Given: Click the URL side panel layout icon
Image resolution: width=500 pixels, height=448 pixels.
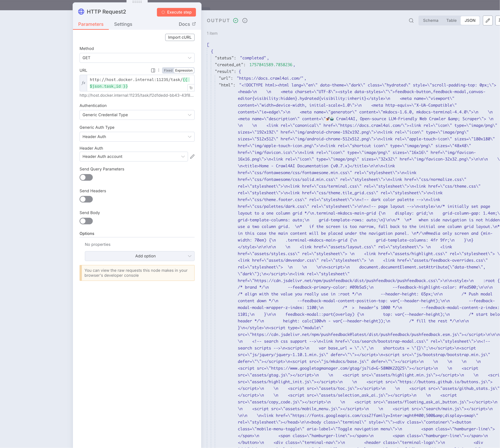Looking at the screenshot, I should pyautogui.click(x=153, y=70).
